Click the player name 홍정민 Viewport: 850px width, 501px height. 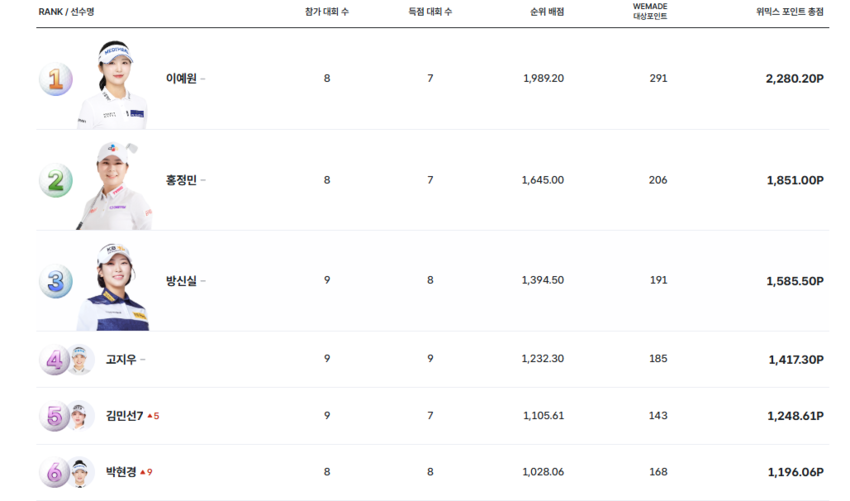coord(181,180)
